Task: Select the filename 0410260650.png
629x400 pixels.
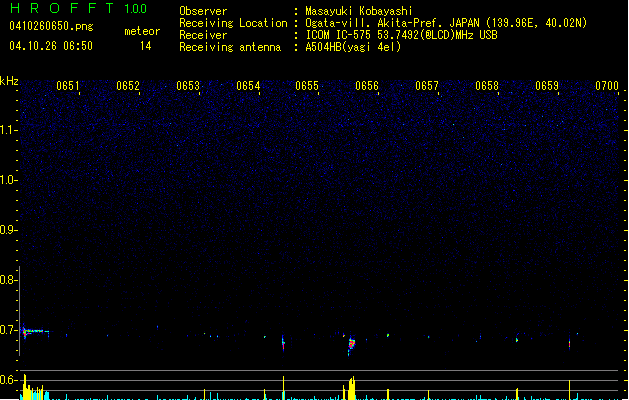Action: point(51,26)
